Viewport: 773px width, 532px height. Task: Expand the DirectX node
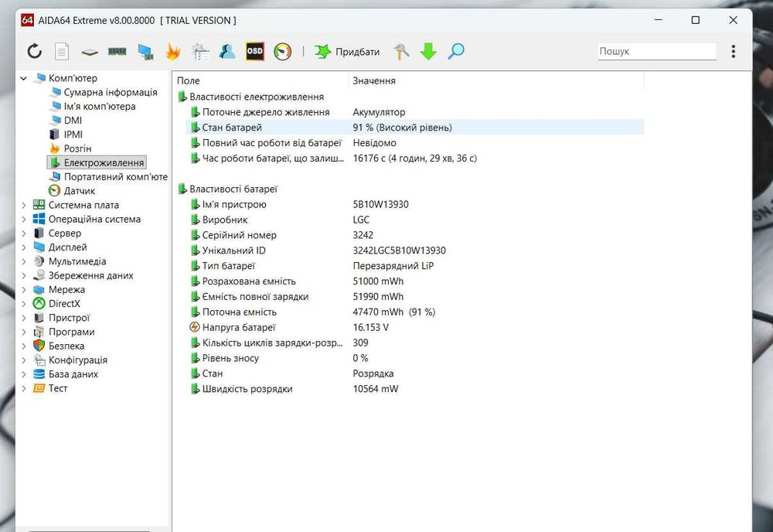tap(24, 304)
